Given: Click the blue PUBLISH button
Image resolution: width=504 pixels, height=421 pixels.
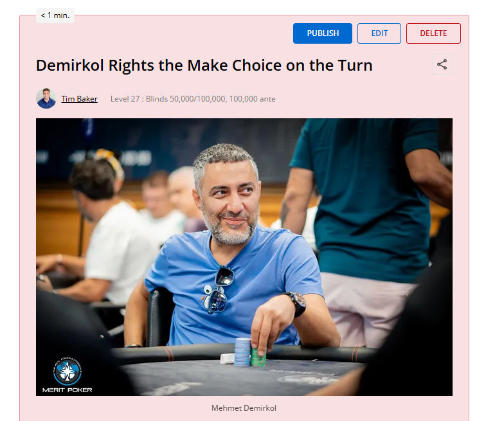Looking at the screenshot, I should click(x=323, y=33).
